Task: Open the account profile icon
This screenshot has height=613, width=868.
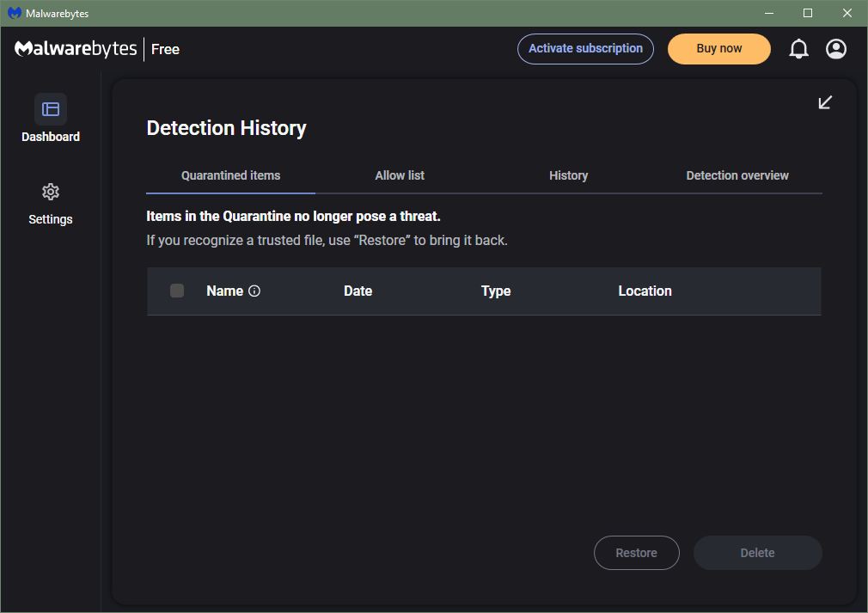Action: pyautogui.click(x=836, y=49)
